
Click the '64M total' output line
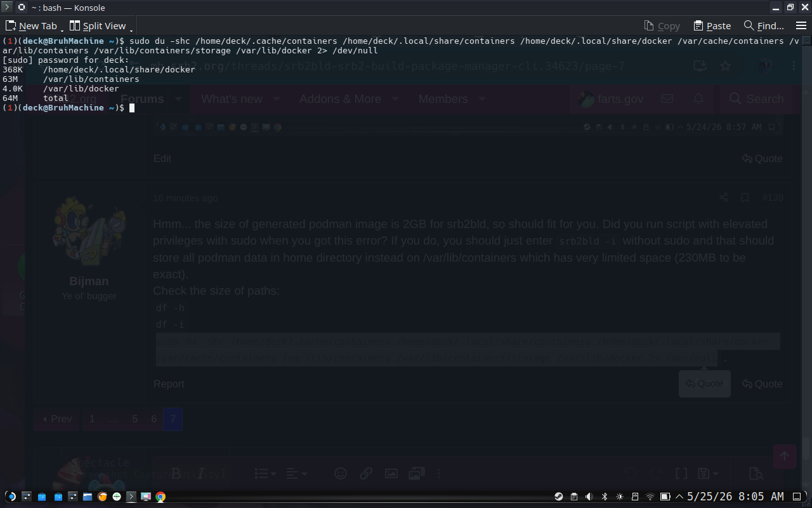pyautogui.click(x=36, y=98)
